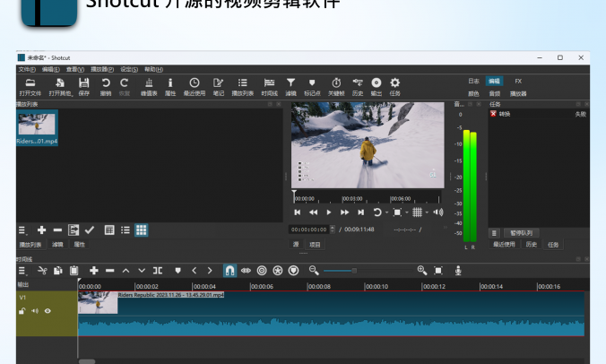606x364 pixels.
Task: Split clip at playhead icon
Action: [x=158, y=271]
